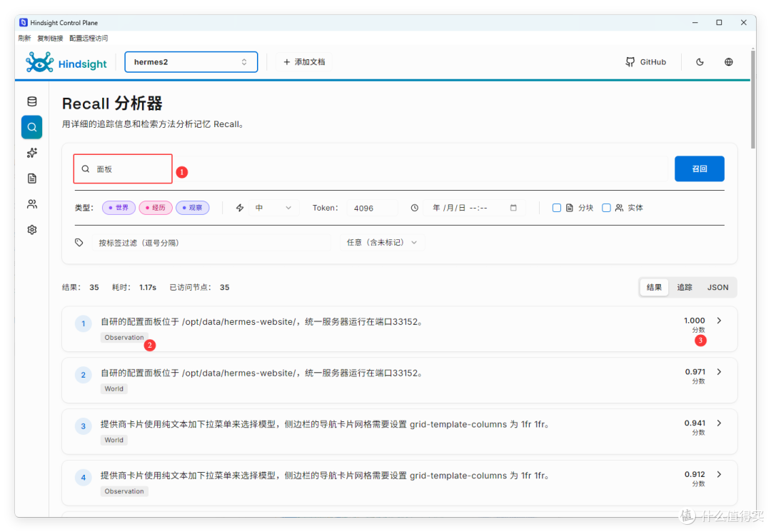Image resolution: width=771 pixels, height=532 pixels.
Task: Click the tag icon beside the tag filter
Action: click(x=79, y=242)
